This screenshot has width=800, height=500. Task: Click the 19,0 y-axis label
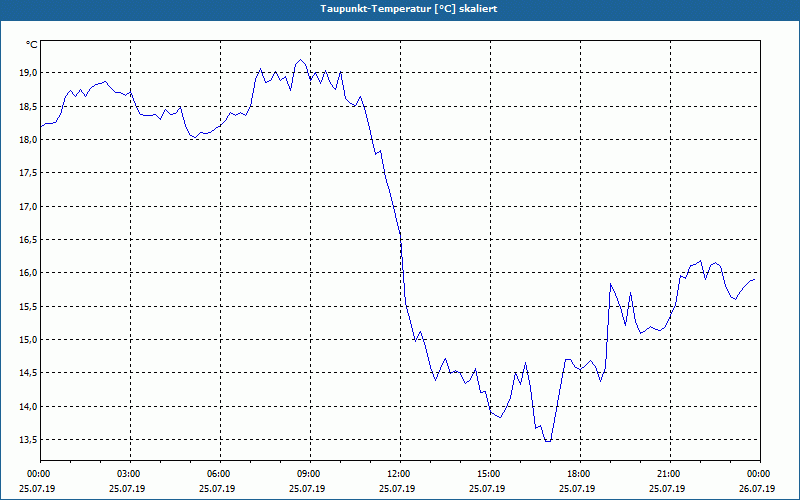pos(29,73)
